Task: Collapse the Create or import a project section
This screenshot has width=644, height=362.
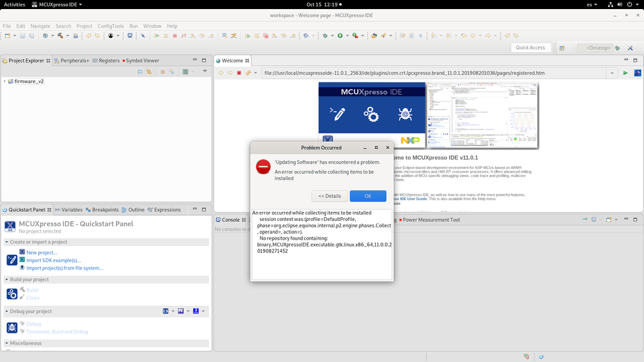Action: [x=6, y=242]
